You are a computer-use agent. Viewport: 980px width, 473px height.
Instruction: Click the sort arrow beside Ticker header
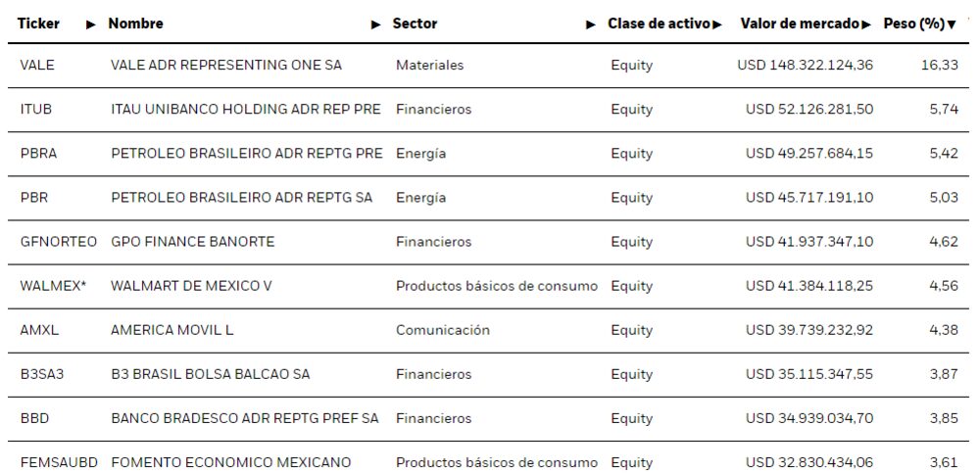[x=91, y=24]
